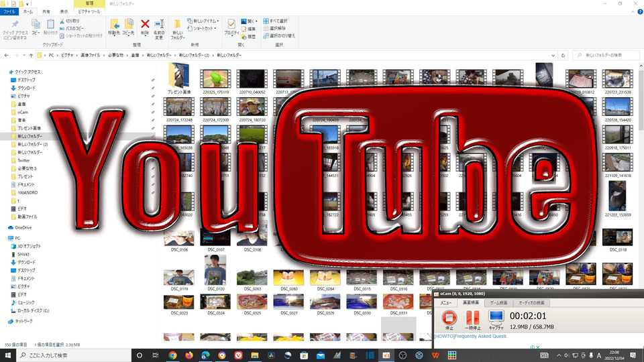The height and width of the screenshot is (362, 644).
Task: Open Firefox from the taskbar
Action: (x=189, y=355)
